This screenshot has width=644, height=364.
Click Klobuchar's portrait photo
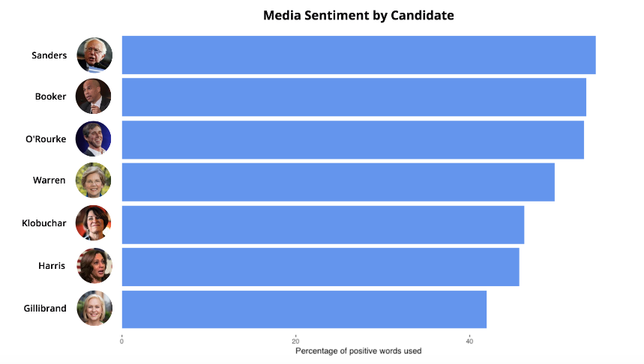click(x=93, y=223)
